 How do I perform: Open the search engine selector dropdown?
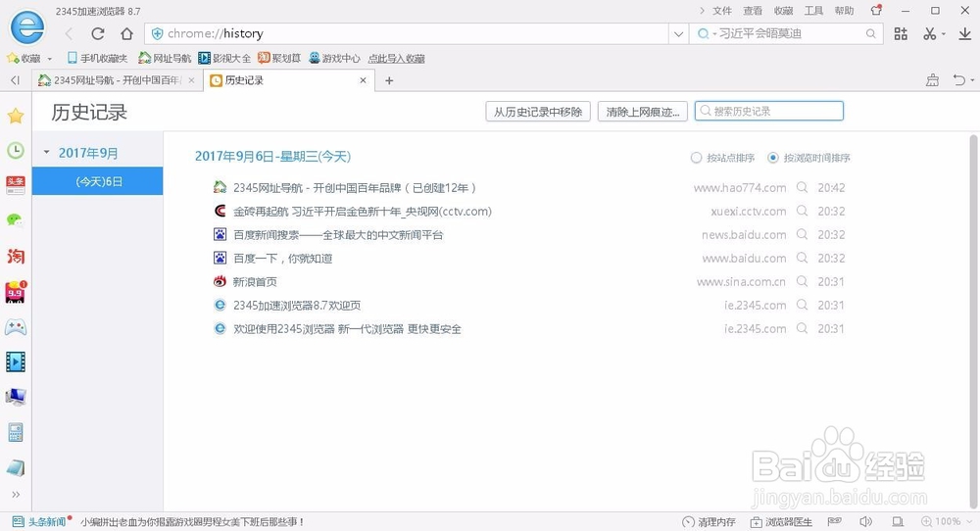click(707, 33)
